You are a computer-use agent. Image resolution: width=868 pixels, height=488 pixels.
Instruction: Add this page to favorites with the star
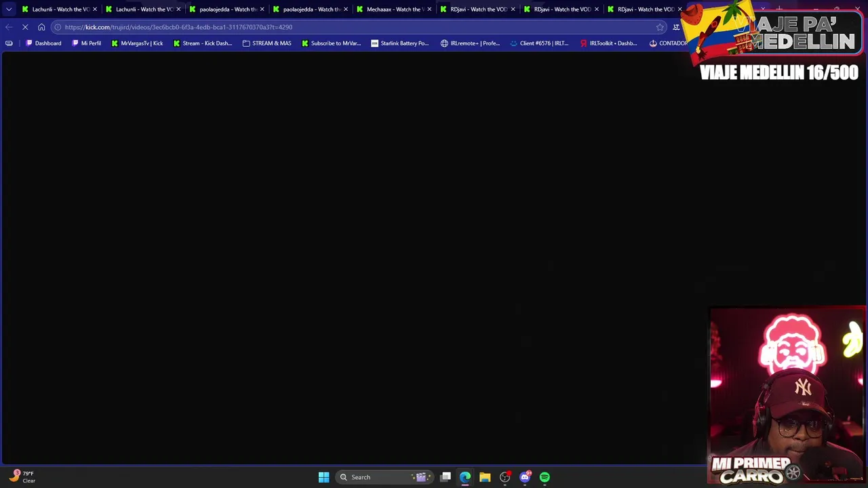660,27
